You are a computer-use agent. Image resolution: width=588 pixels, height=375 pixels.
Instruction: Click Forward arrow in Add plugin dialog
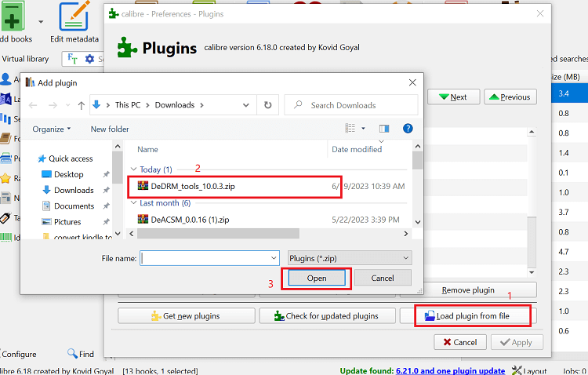pyautogui.click(x=53, y=105)
